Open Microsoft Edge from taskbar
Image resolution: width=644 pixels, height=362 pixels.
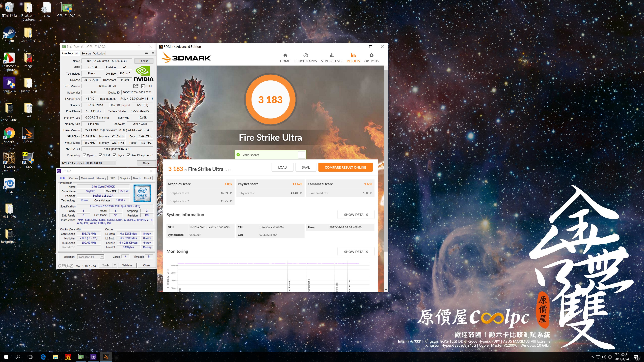(x=43, y=357)
